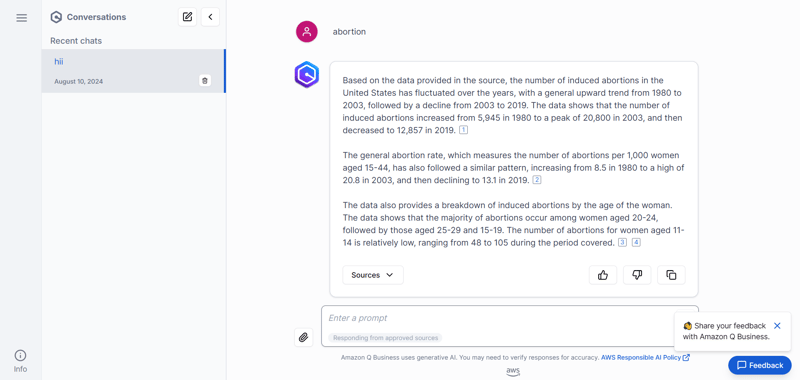This screenshot has width=800, height=380.
Task: Collapse the Conversations side panel
Action: click(210, 17)
